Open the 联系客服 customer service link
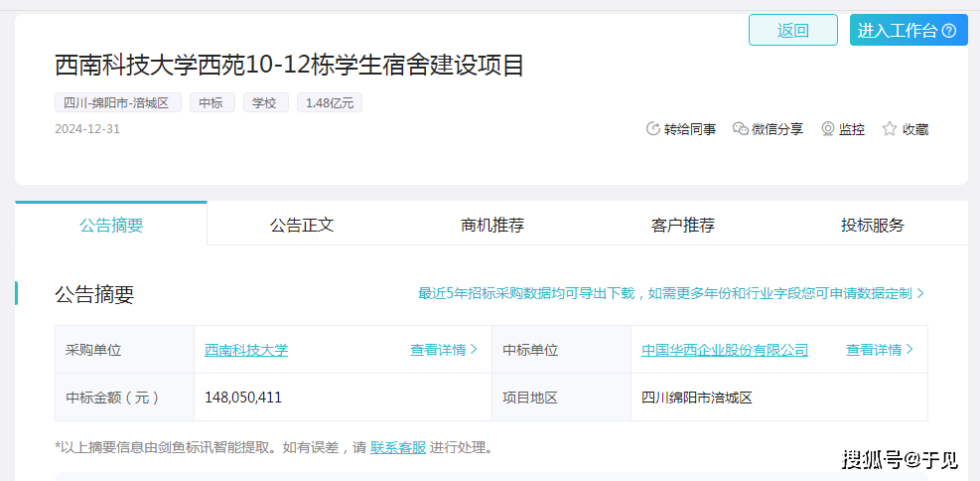The width and height of the screenshot is (980, 481). pos(398,447)
